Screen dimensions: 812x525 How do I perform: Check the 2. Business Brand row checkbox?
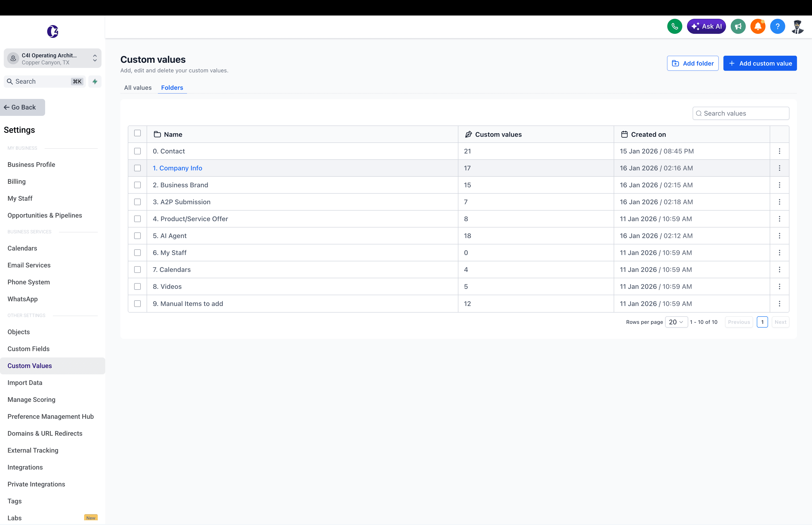point(137,185)
